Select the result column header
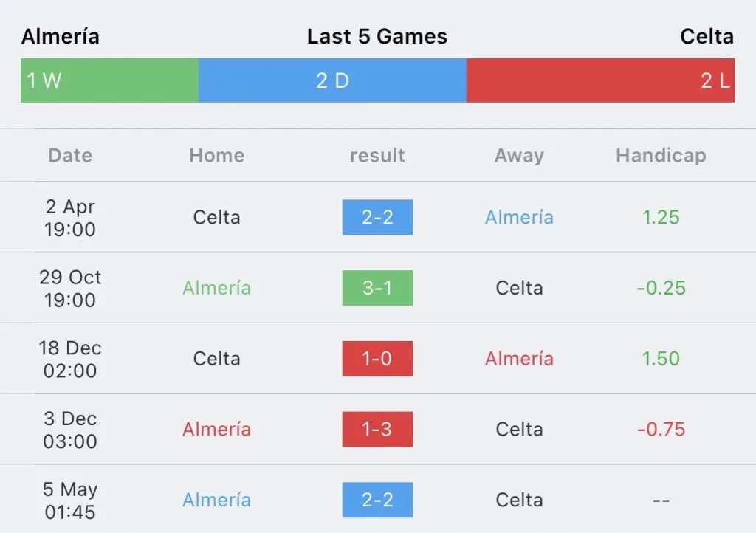Screen dimensions: 756x533 point(377,156)
